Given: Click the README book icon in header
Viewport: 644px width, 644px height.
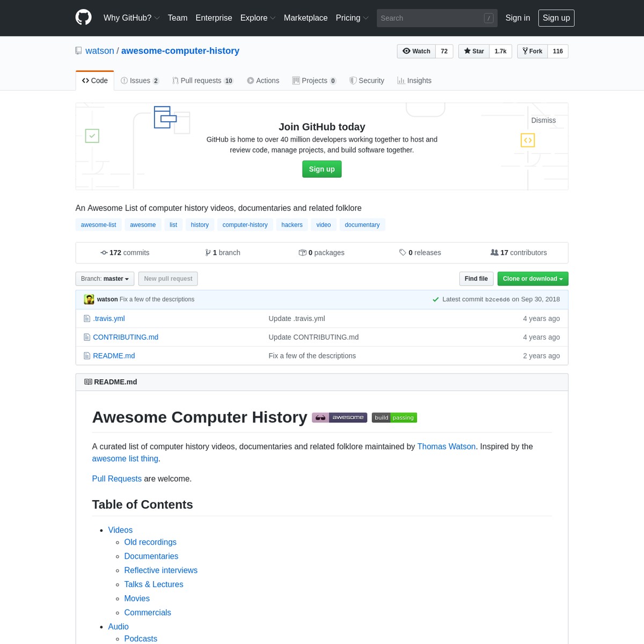Looking at the screenshot, I should [88, 382].
